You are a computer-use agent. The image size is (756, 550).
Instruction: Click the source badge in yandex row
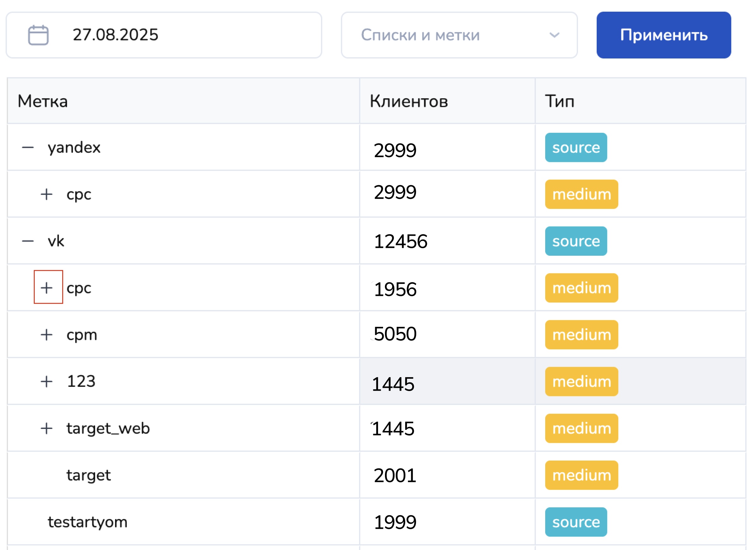(x=576, y=147)
